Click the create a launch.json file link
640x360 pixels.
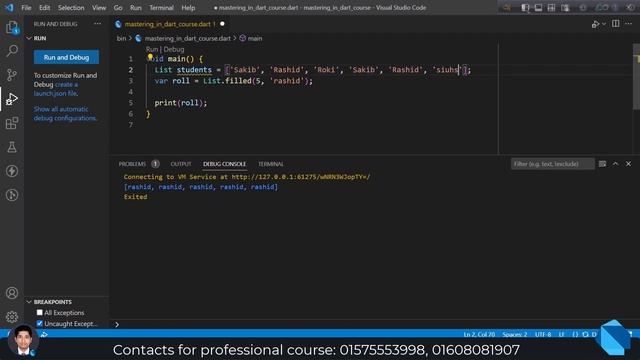pos(56,89)
